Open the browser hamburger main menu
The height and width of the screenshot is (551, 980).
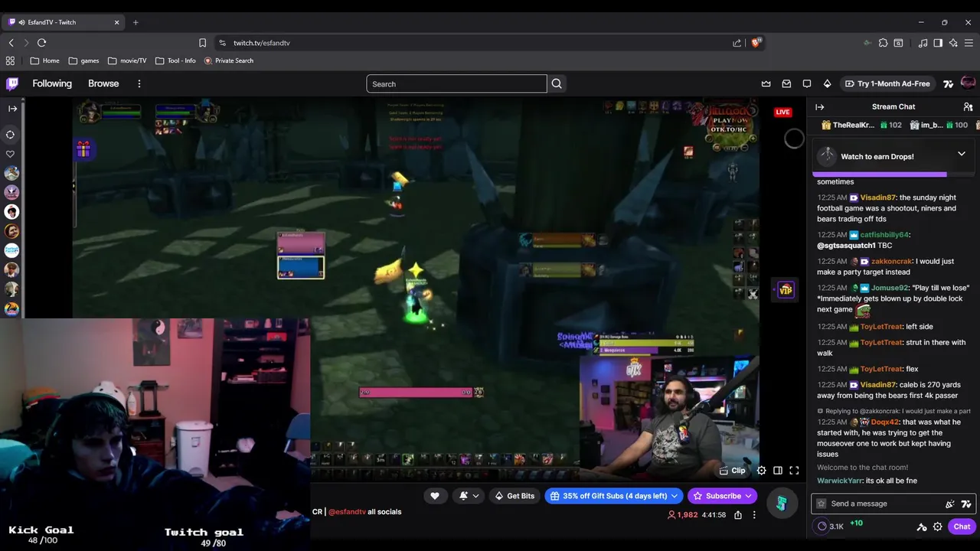click(969, 43)
